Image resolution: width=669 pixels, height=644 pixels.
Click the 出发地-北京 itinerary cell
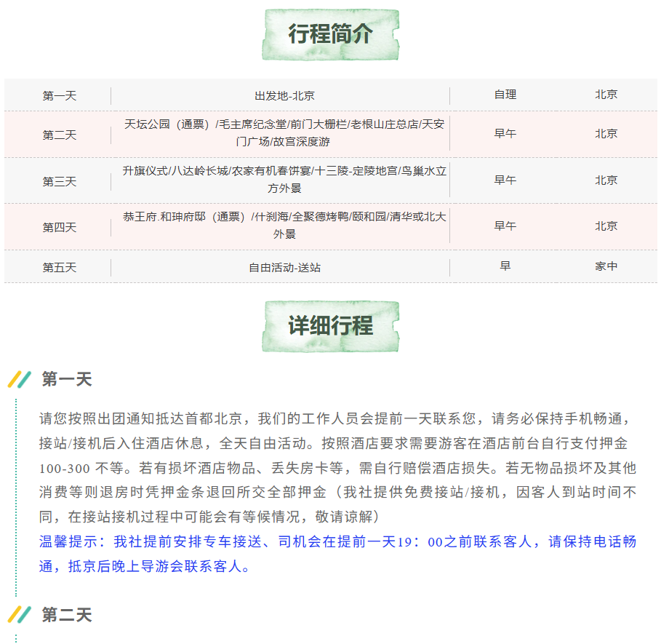click(284, 95)
